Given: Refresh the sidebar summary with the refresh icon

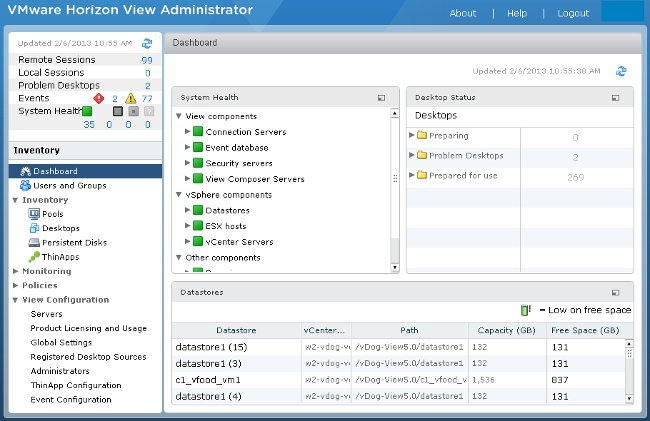Looking at the screenshot, I should [147, 43].
